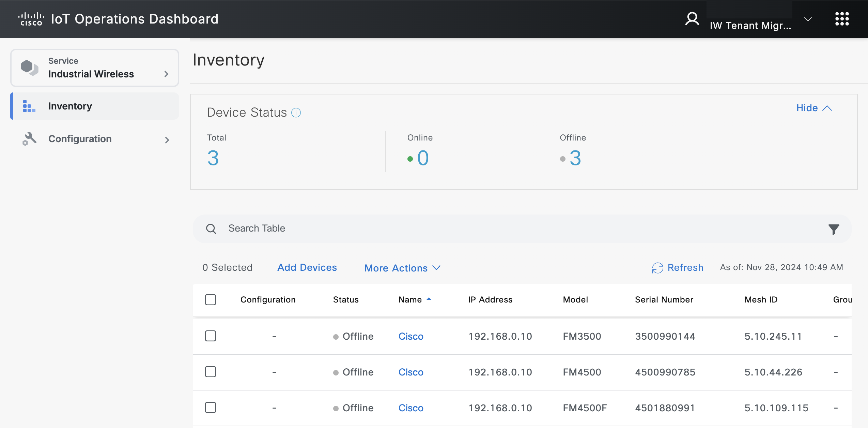Click the Offline devices count 3
The image size is (868, 428).
575,158
